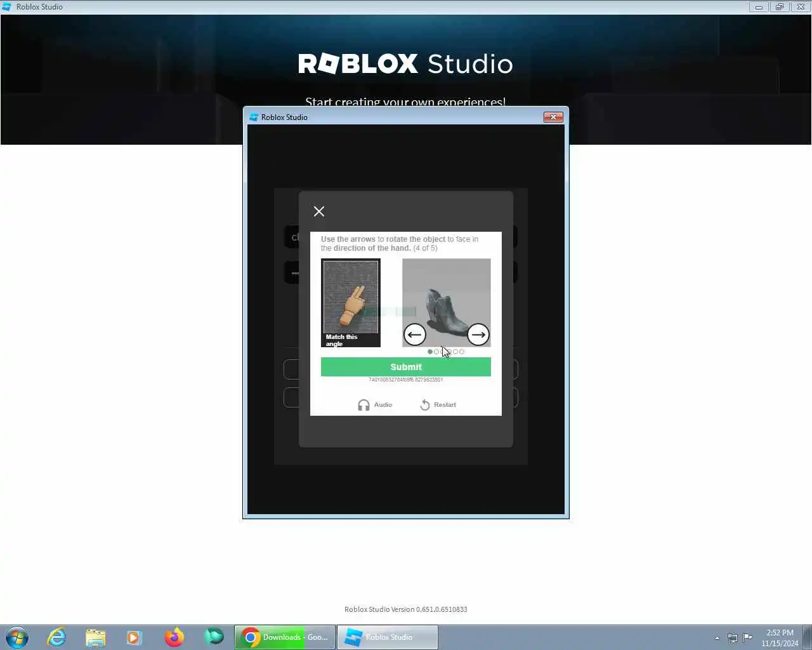Select the second rotation indicator dot

click(x=436, y=352)
